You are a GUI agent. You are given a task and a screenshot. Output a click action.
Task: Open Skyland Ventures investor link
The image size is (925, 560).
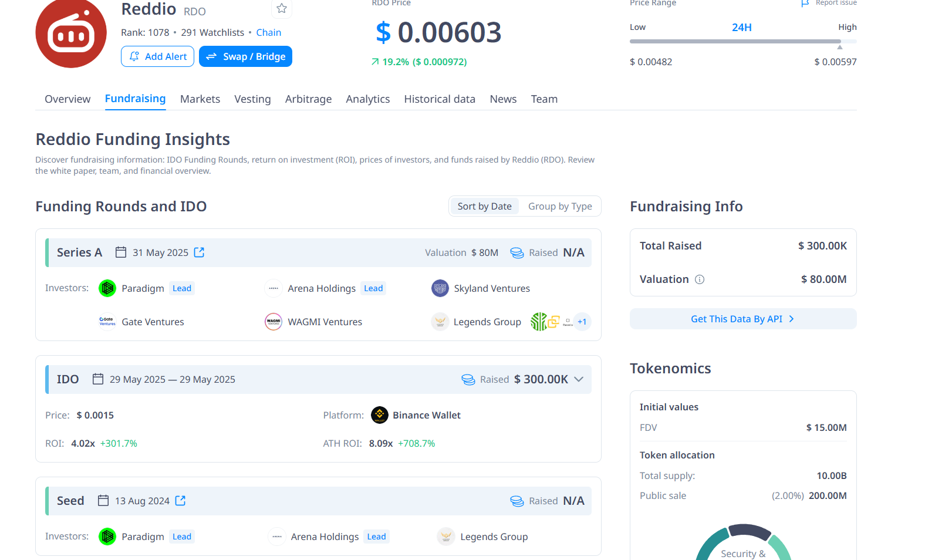492,288
